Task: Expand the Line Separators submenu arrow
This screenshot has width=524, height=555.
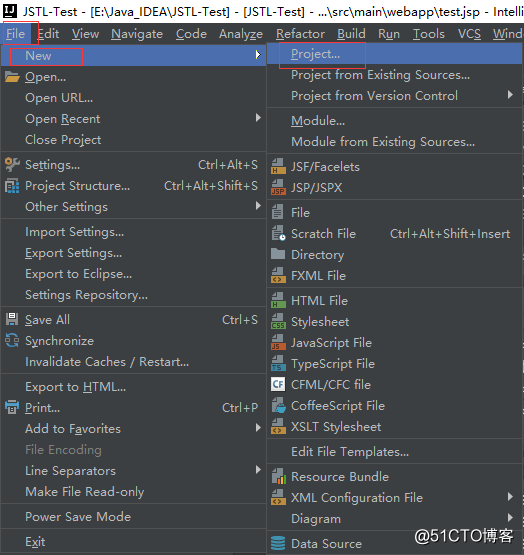Action: click(x=258, y=470)
